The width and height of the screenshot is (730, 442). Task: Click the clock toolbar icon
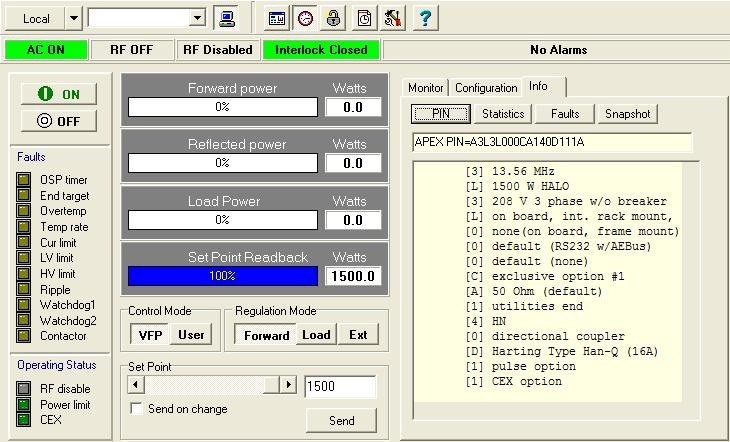305,18
